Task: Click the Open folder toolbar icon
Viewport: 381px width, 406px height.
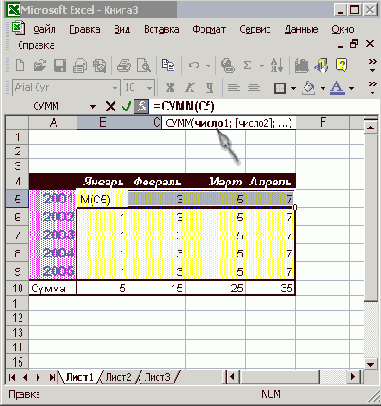Action: [40, 65]
